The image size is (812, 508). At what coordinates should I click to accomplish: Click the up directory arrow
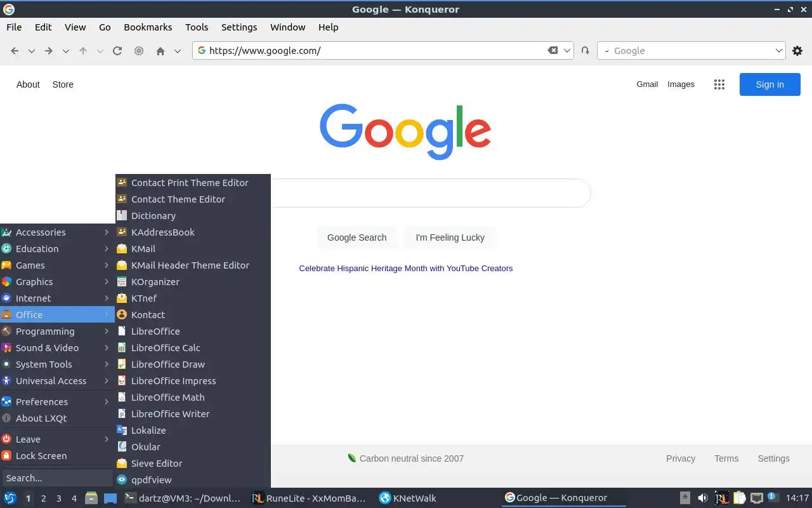[83, 51]
